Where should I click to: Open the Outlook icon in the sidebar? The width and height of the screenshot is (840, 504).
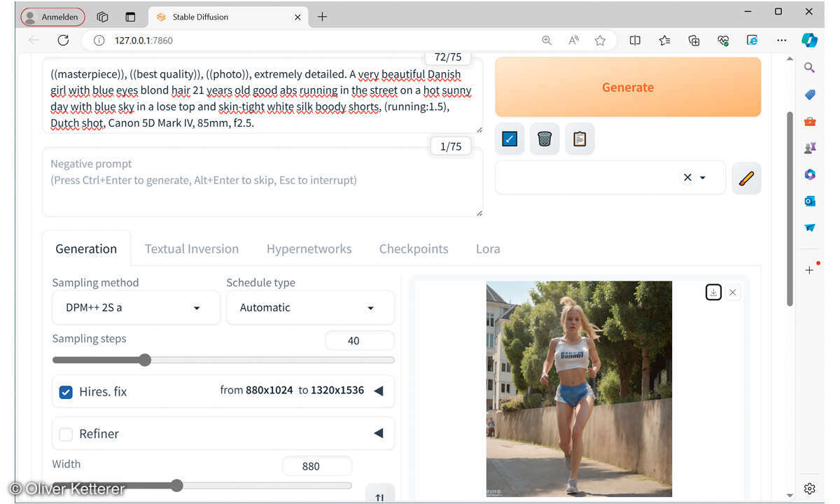tap(810, 201)
